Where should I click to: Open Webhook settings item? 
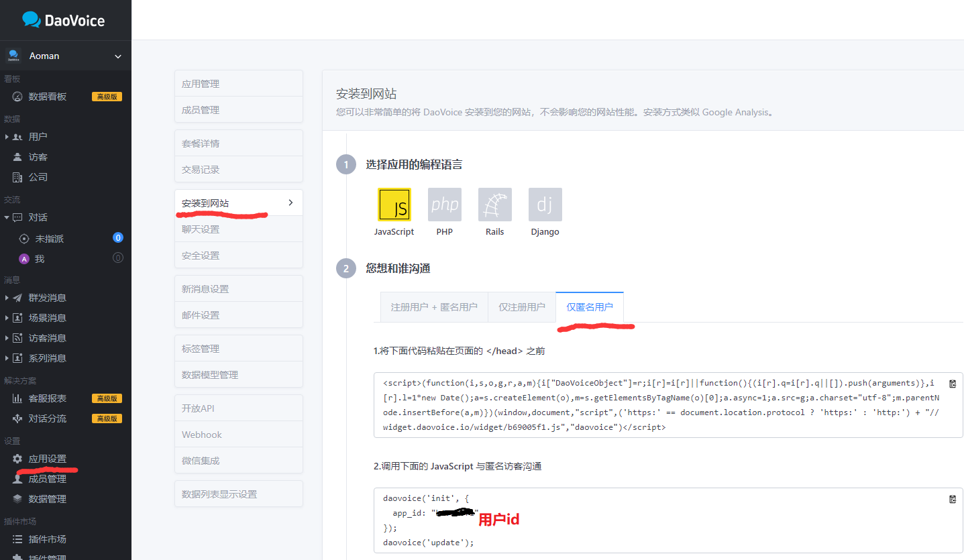(x=239, y=435)
